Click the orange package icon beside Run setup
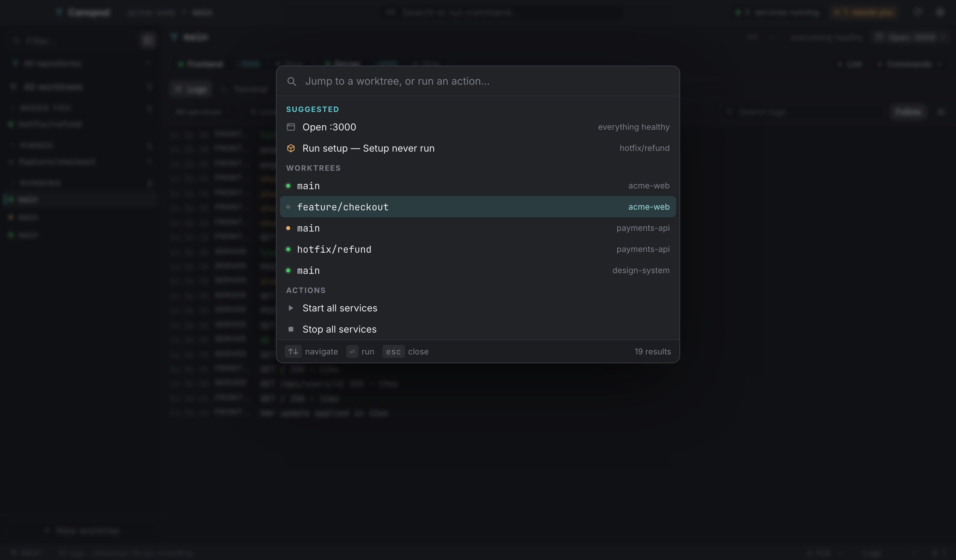Viewport: 956px width, 560px height. point(291,148)
